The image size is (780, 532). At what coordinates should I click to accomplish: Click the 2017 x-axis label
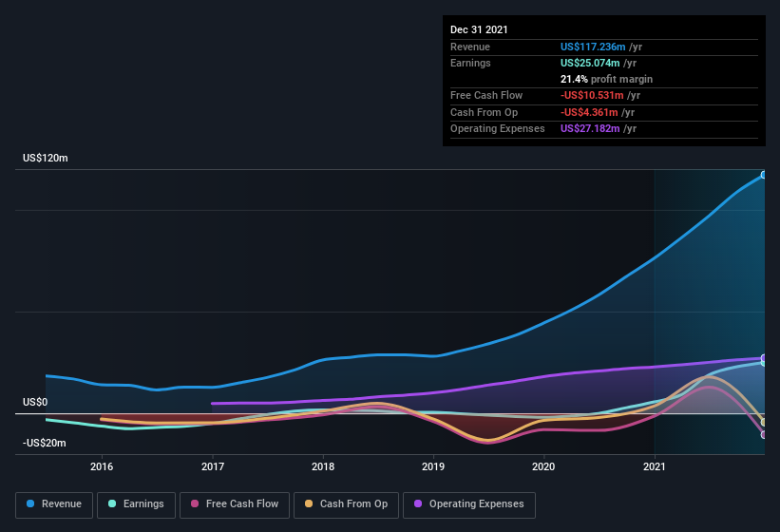(x=213, y=466)
